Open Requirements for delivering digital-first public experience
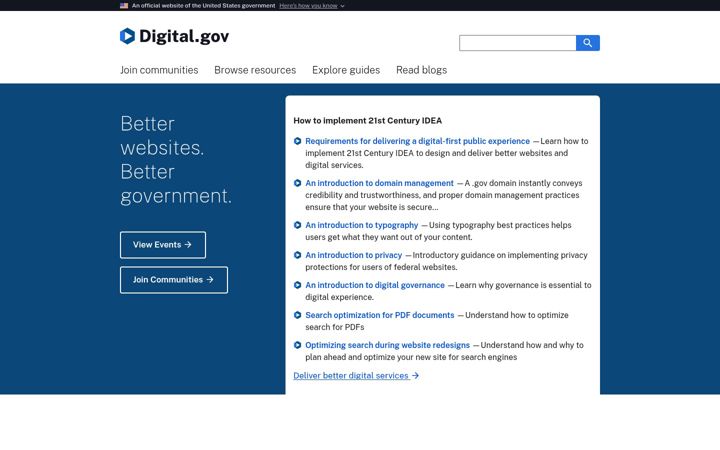720x450 pixels. 417,141
